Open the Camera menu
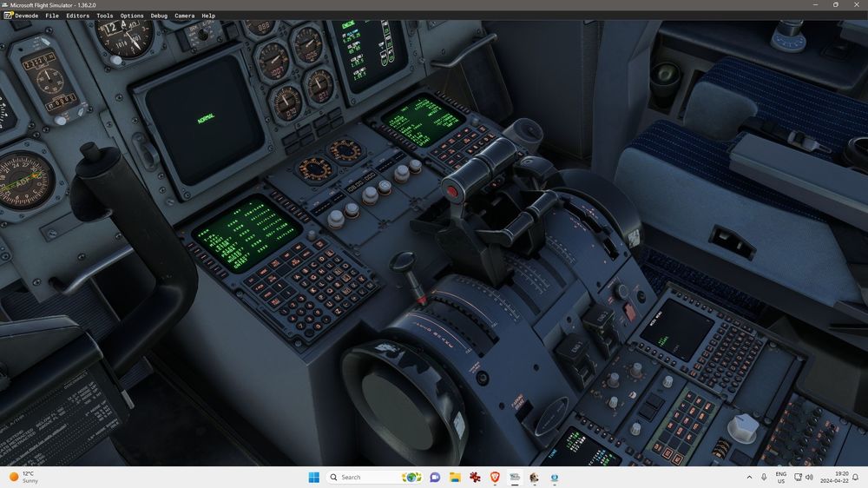Image resolution: width=868 pixels, height=488 pixels. (x=184, y=16)
